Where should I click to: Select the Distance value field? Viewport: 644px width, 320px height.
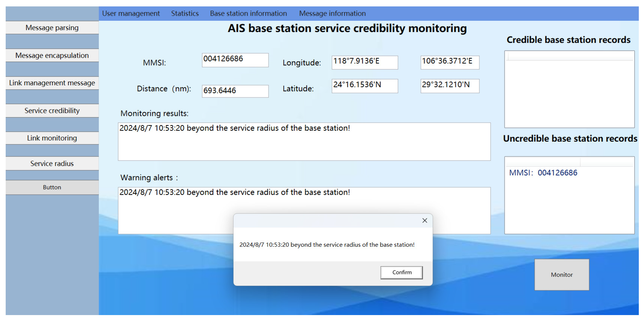(x=235, y=91)
